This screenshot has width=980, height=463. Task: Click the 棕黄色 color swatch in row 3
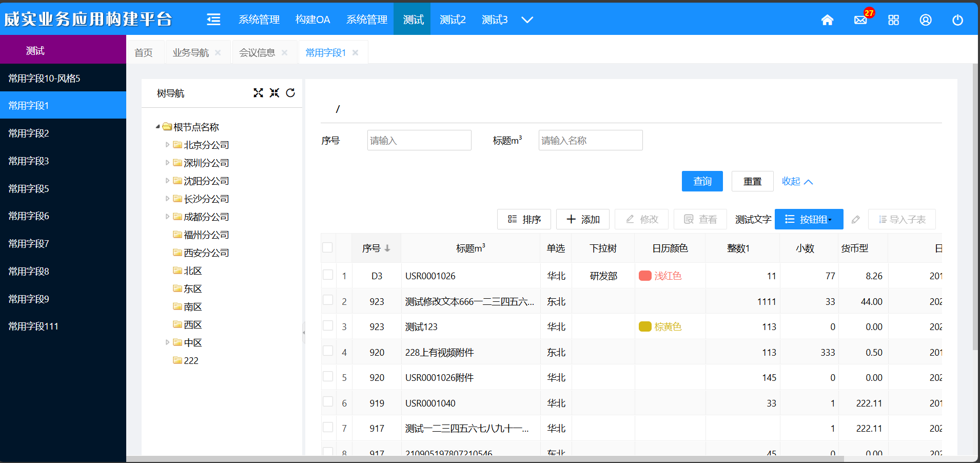point(645,326)
